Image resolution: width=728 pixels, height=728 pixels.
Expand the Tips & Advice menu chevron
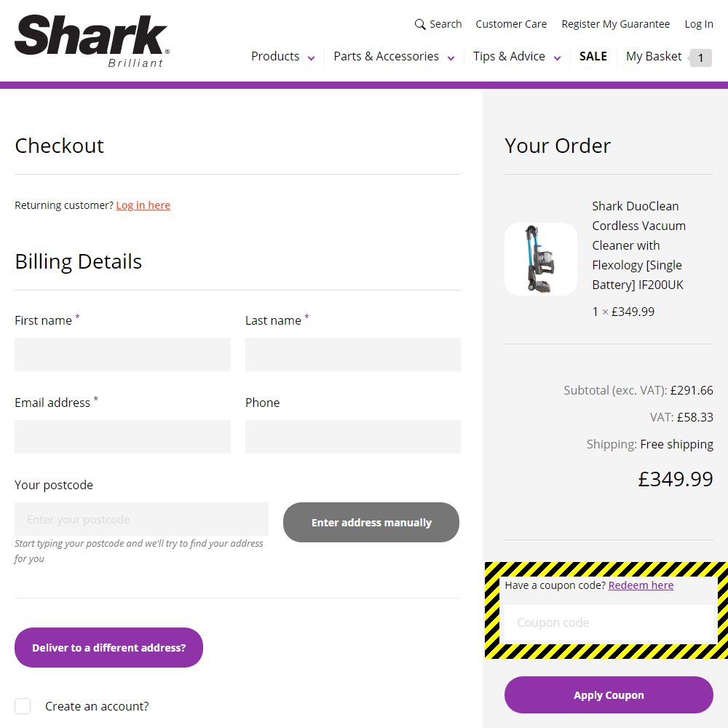pyautogui.click(x=558, y=57)
